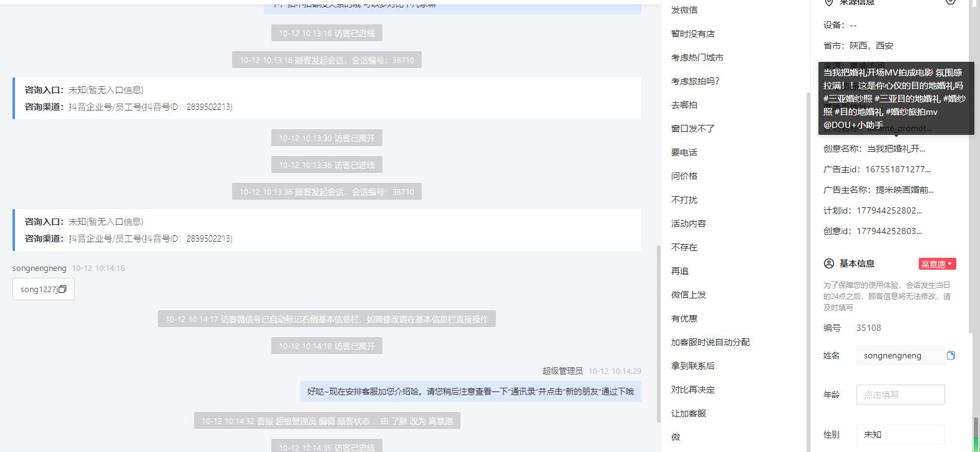
Task: Pick the 拿到联系后 quick reply
Action: tap(693, 366)
